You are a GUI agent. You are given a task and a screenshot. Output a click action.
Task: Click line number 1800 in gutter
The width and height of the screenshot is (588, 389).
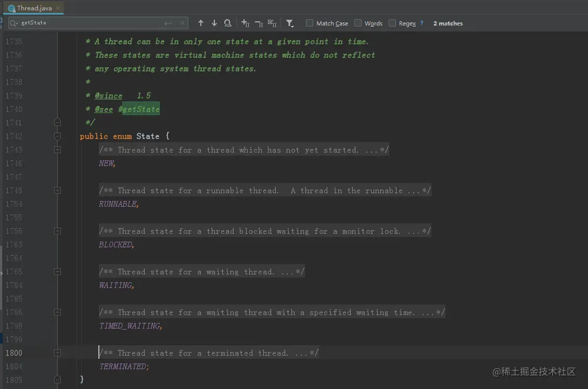click(14, 353)
